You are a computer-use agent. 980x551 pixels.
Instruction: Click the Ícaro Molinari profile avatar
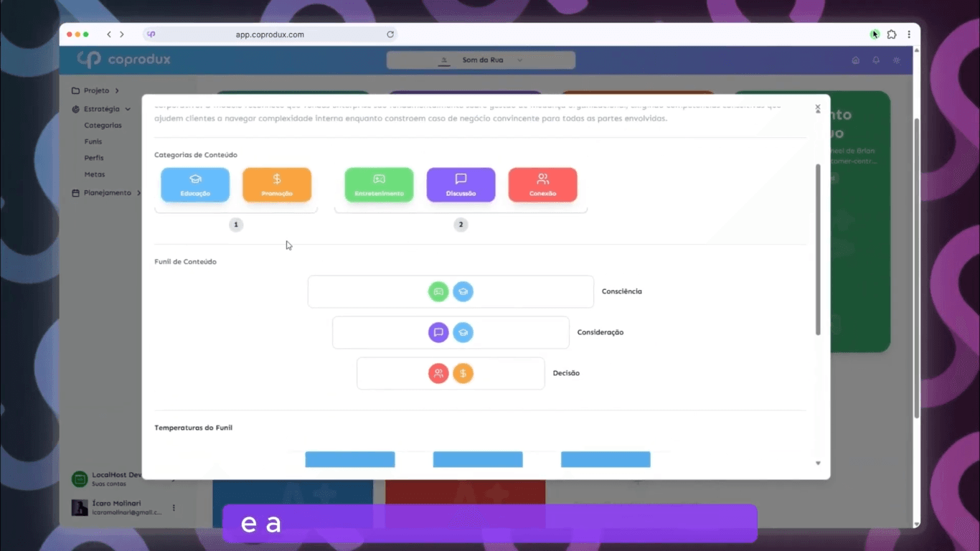[x=80, y=508]
